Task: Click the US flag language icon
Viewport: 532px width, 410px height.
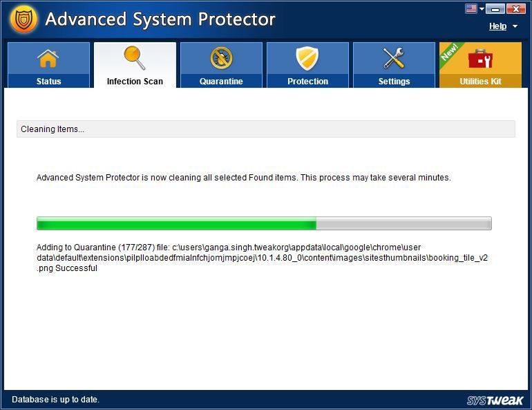Action: tap(471, 8)
